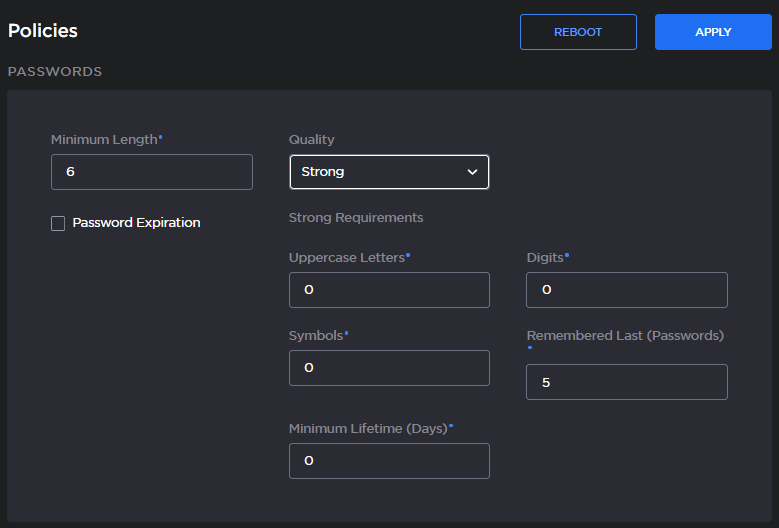Click the chevron arrow in Quality dropdown
Image resolution: width=779 pixels, height=528 pixels.
click(473, 172)
